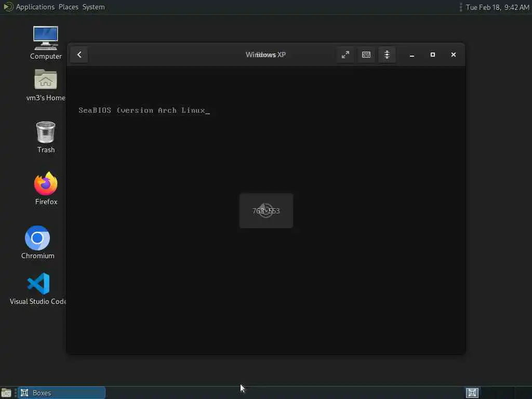Close the Windows XP box window

(x=453, y=55)
